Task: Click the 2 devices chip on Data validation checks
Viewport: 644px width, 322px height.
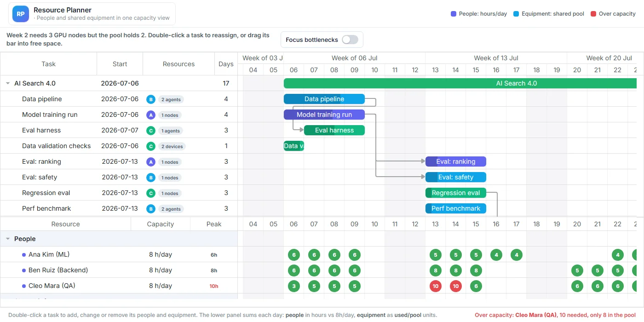Action: [x=172, y=146]
